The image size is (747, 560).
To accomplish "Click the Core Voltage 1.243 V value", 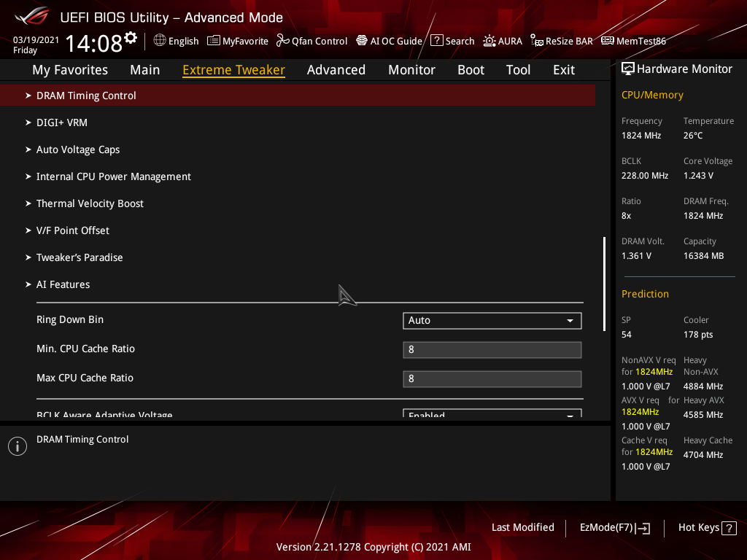I will click(x=698, y=176).
